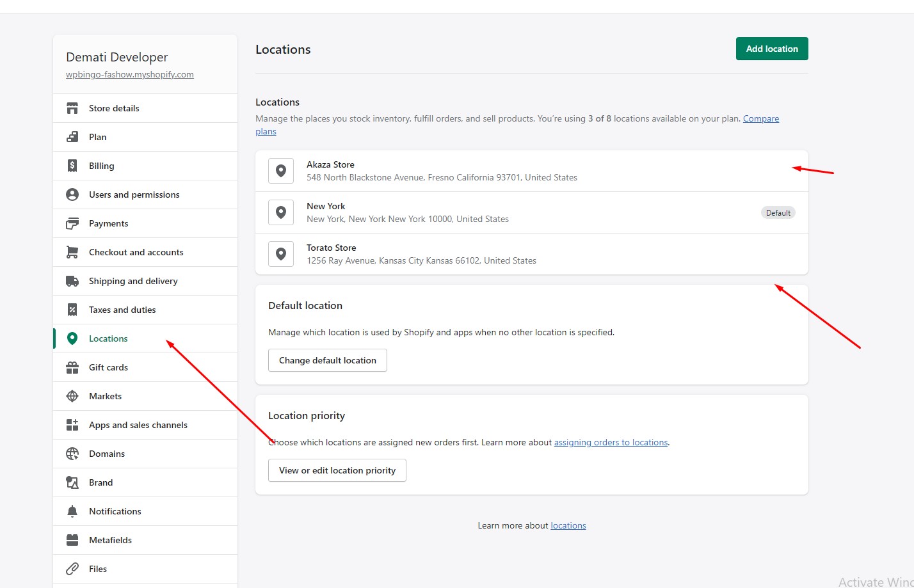This screenshot has width=914, height=588.
Task: Click the Users and permissions avatar icon
Action: pos(72,195)
